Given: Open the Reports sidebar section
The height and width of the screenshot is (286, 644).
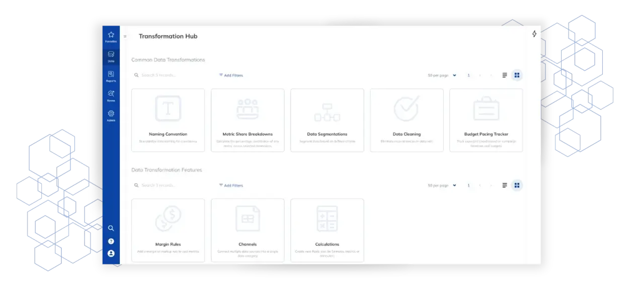Looking at the screenshot, I should (111, 76).
